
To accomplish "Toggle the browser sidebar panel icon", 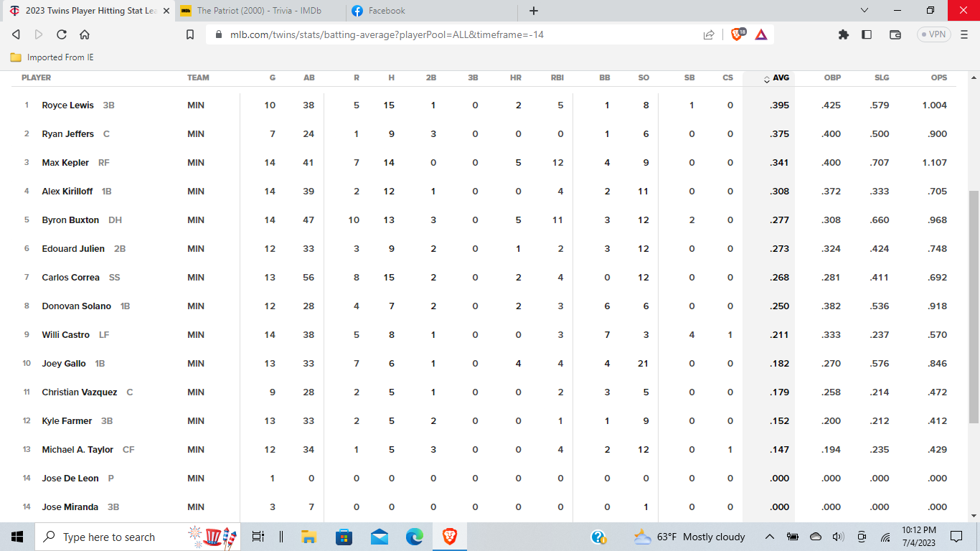I will coord(867,34).
